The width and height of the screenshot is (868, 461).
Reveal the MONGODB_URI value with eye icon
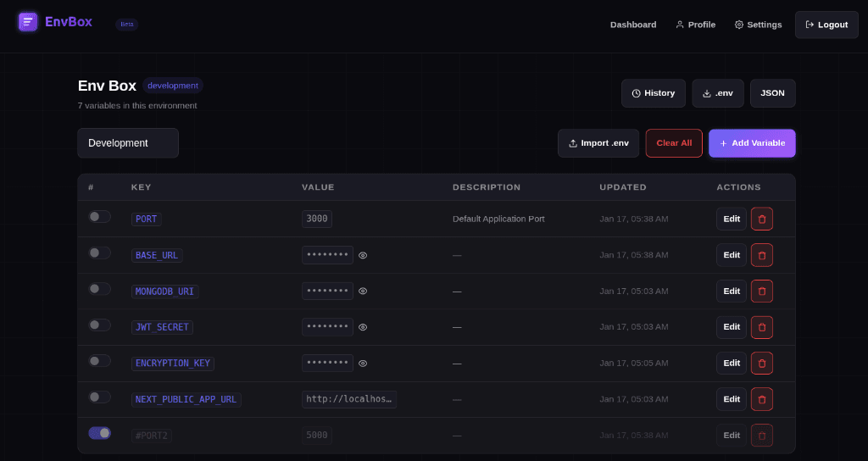(363, 292)
